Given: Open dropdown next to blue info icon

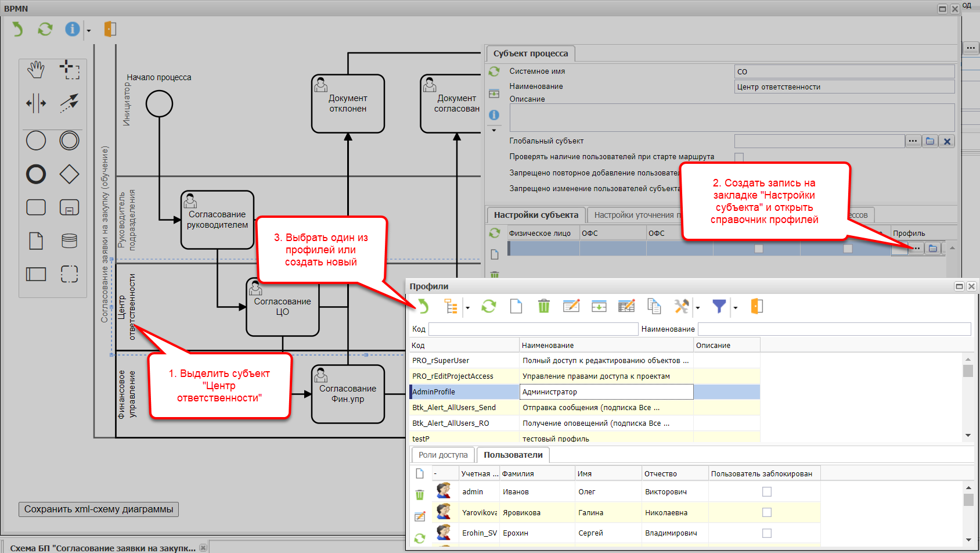Looking at the screenshot, I should click(x=89, y=30).
